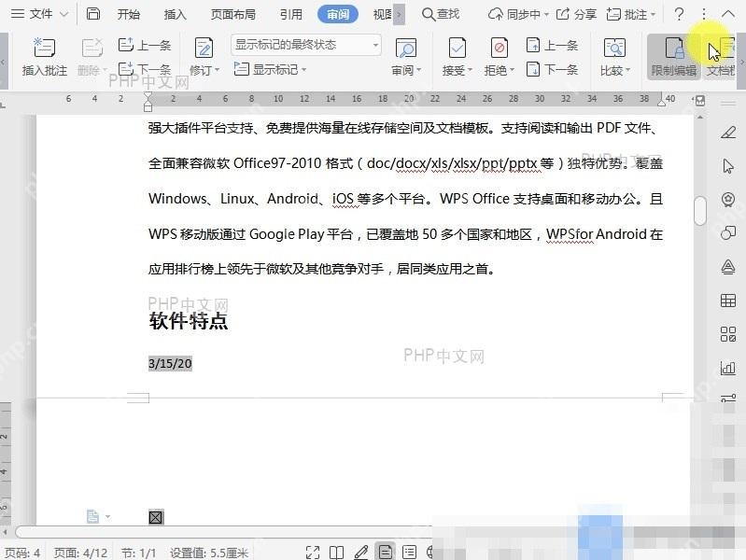Switch to reading layout view
Screen dimensions: 746x560
pos(336,553)
